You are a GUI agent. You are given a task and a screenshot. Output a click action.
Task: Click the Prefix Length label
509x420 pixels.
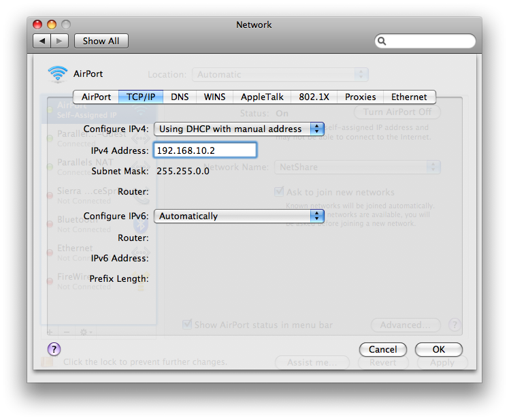pyautogui.click(x=119, y=278)
